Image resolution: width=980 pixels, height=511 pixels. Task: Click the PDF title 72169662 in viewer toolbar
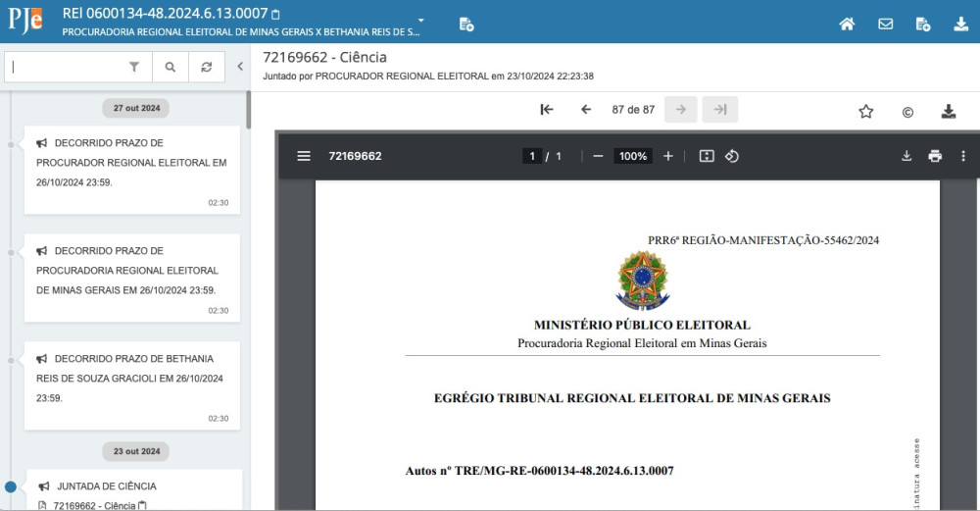pyautogui.click(x=355, y=156)
